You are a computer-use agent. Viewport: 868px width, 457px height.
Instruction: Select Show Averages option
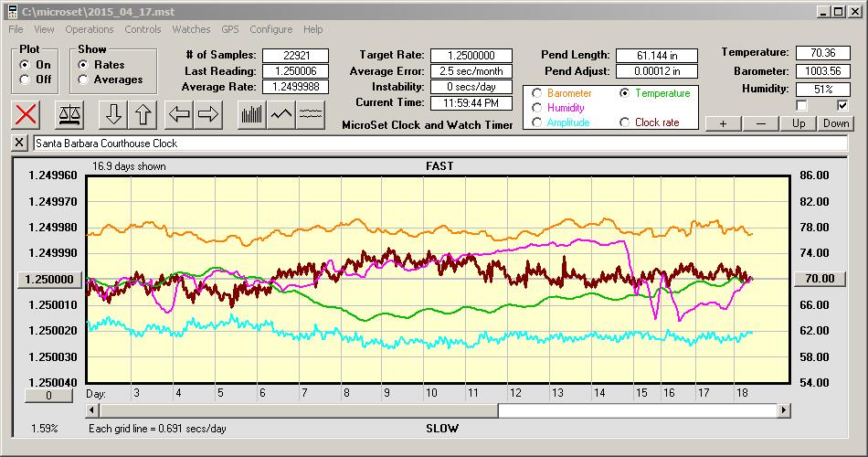(83, 80)
